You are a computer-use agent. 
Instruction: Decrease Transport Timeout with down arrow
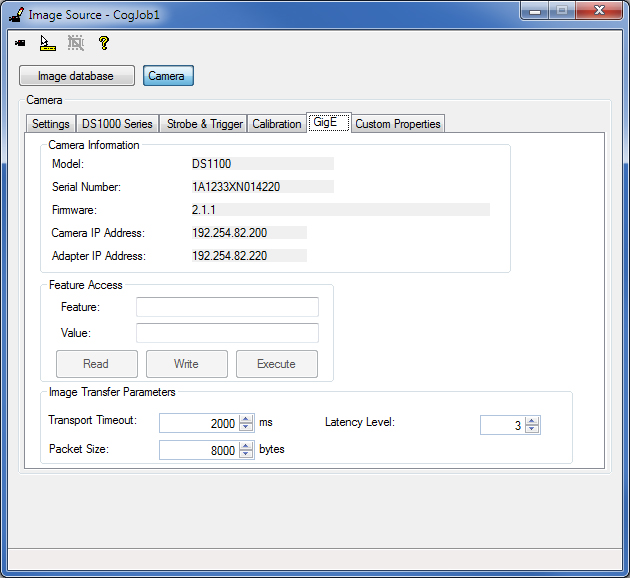tap(246, 427)
